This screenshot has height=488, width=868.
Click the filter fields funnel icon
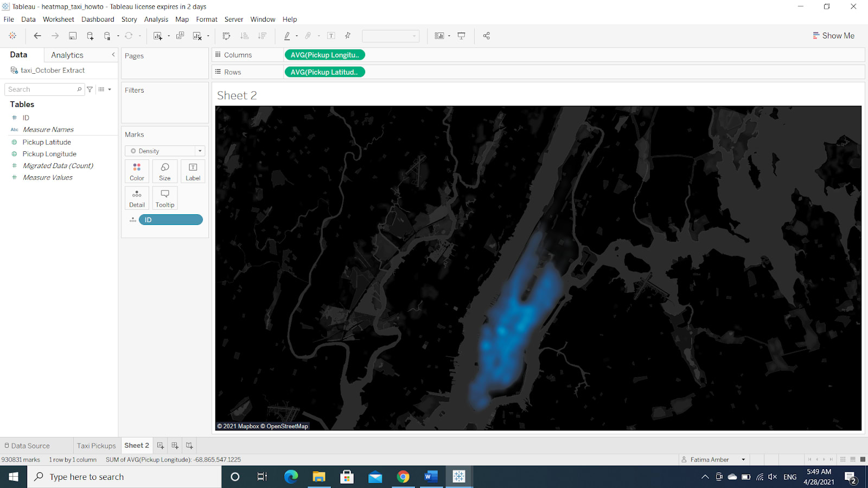(x=90, y=89)
